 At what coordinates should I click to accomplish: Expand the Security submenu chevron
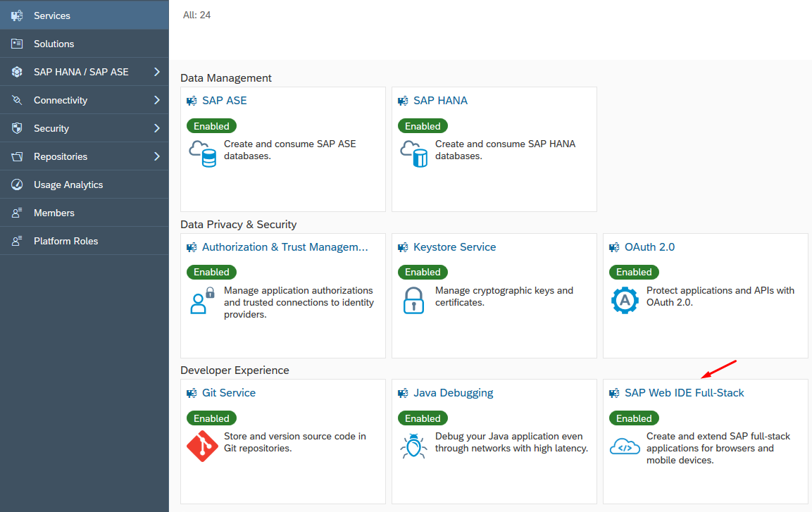pyautogui.click(x=157, y=128)
